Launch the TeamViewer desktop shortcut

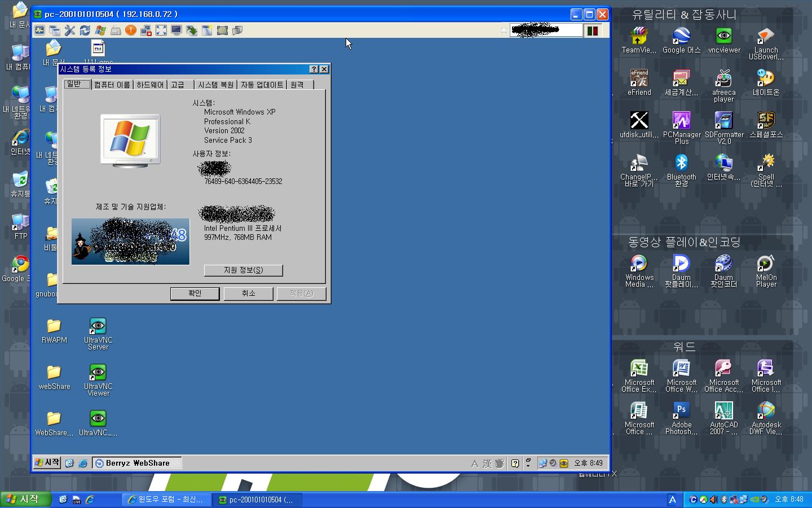pyautogui.click(x=639, y=40)
